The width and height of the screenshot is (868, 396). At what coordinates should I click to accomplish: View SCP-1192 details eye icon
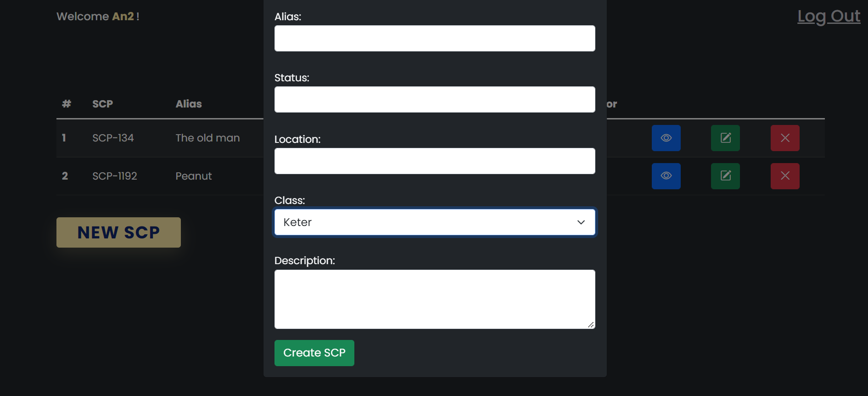click(666, 176)
